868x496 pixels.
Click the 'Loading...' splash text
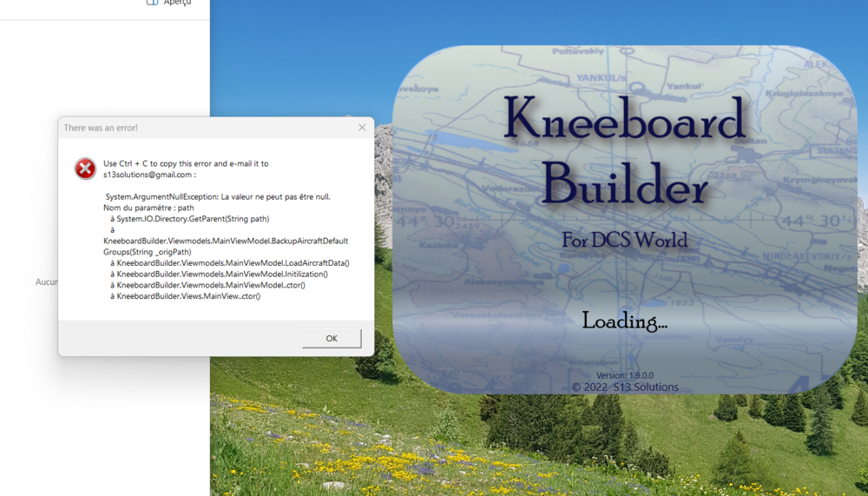[x=624, y=321]
